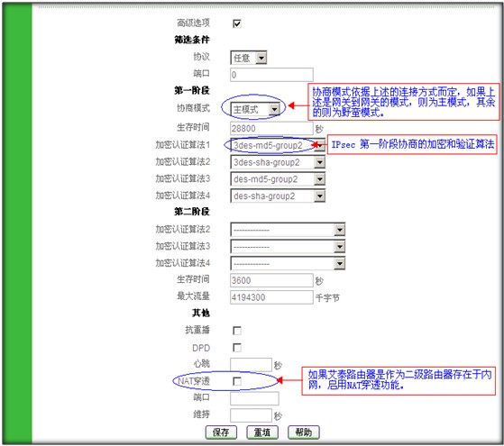The width and height of the screenshot is (504, 446).
Task: Uncheck the 高级选项 checkbox
Action: click(x=237, y=23)
